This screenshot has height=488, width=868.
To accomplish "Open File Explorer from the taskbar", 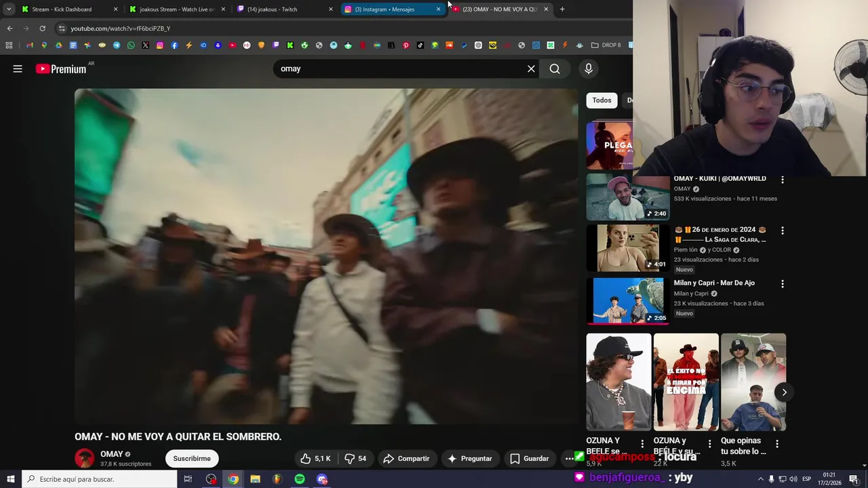I will coord(255,479).
